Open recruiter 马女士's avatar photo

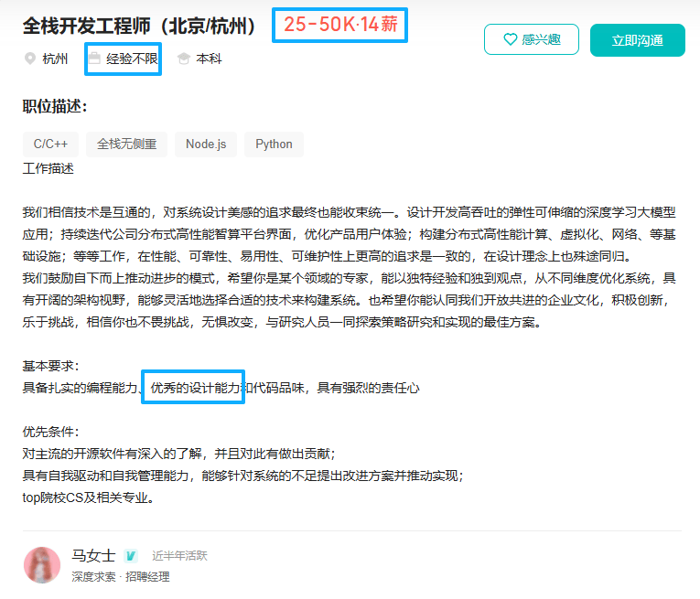(42, 565)
